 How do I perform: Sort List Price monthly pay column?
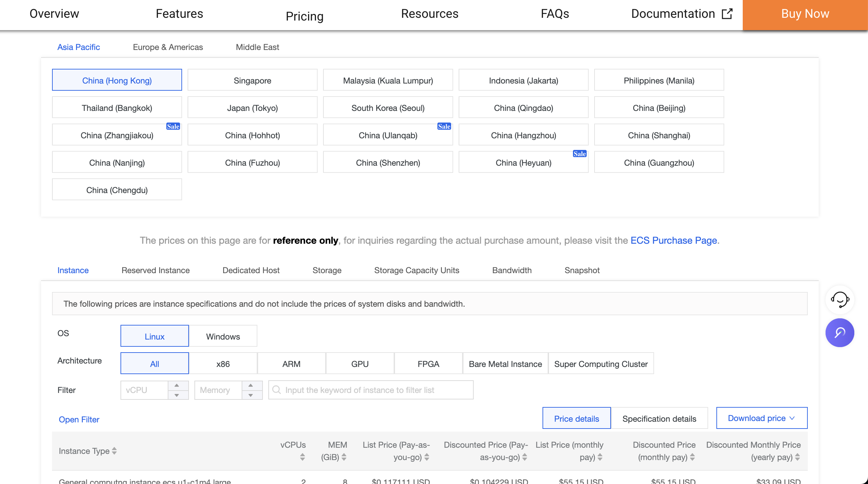(x=600, y=457)
